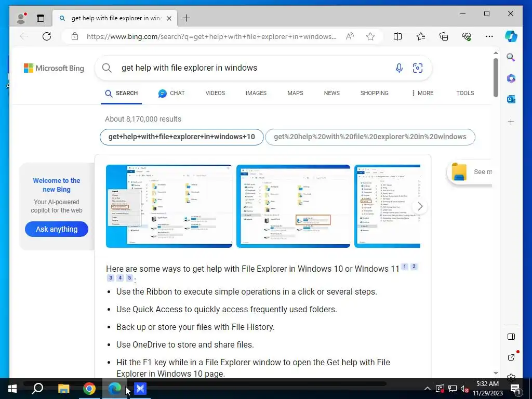
Task: Open taskbar Search
Action: pos(37,389)
